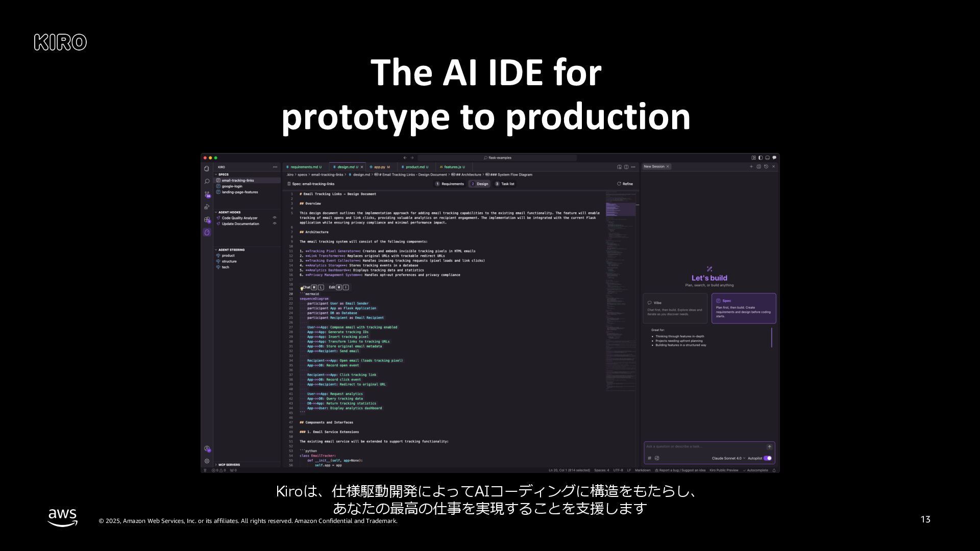This screenshot has width=980, height=551.
Task: Open notifications bell in the status bar
Action: (774, 470)
